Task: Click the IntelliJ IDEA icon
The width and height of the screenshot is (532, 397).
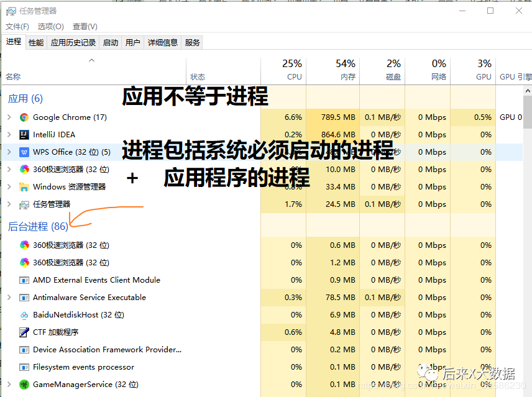Action: click(x=24, y=135)
